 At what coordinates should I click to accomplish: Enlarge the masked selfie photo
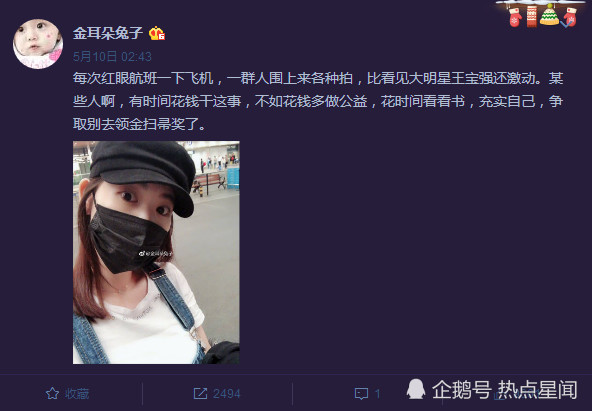[x=156, y=252]
